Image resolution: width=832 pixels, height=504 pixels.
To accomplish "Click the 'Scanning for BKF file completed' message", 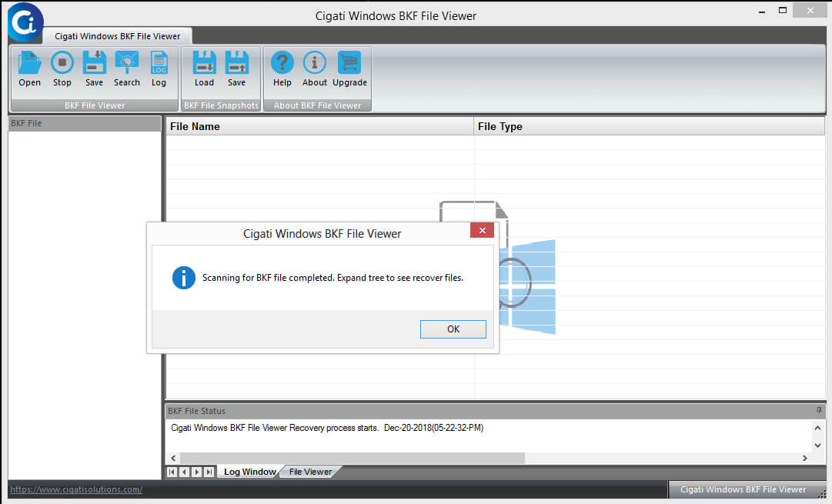I will point(332,278).
